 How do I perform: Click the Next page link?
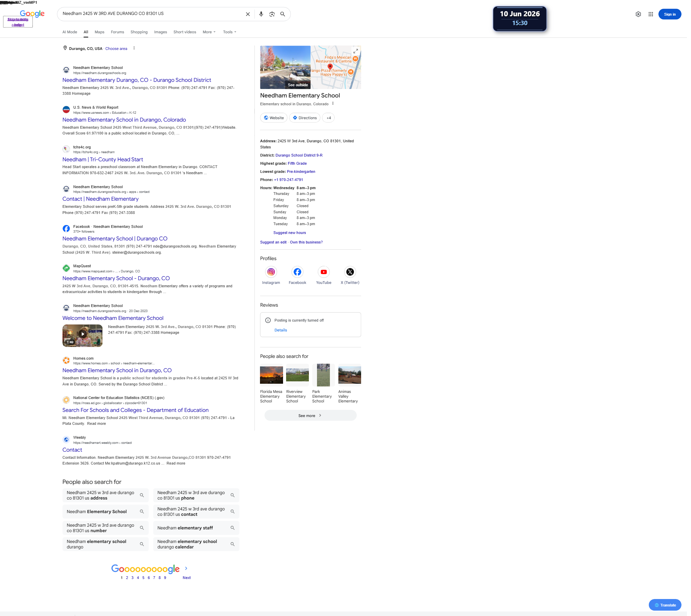(187, 578)
